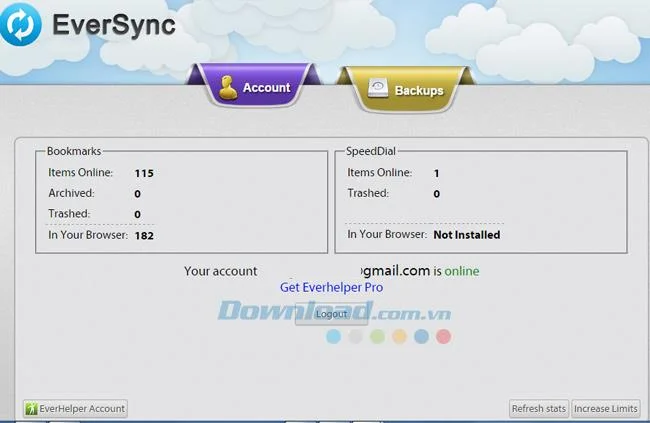Click the EverSync title text
The width and height of the screenshot is (650, 423).
coord(114,25)
